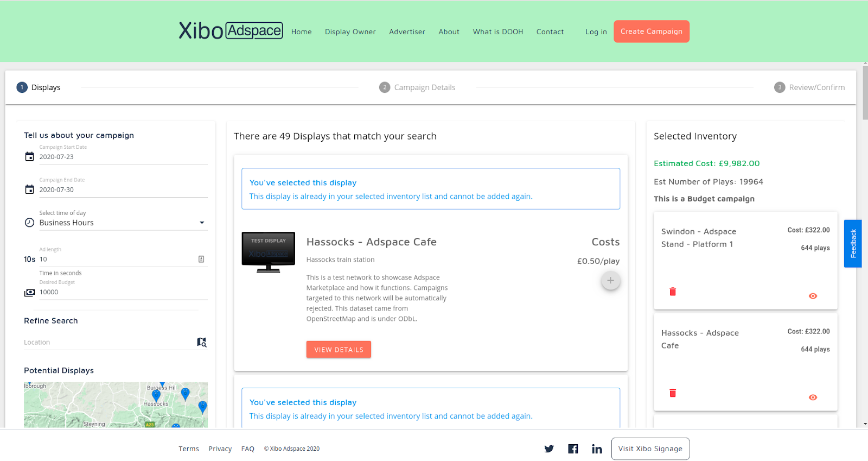Click the Campaign Start Date field 2020-07-23
868x461 pixels.
tap(123, 157)
